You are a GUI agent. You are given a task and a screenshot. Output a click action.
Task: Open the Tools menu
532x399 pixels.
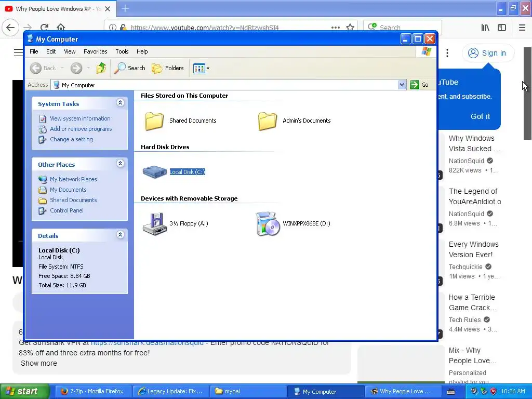tap(122, 51)
